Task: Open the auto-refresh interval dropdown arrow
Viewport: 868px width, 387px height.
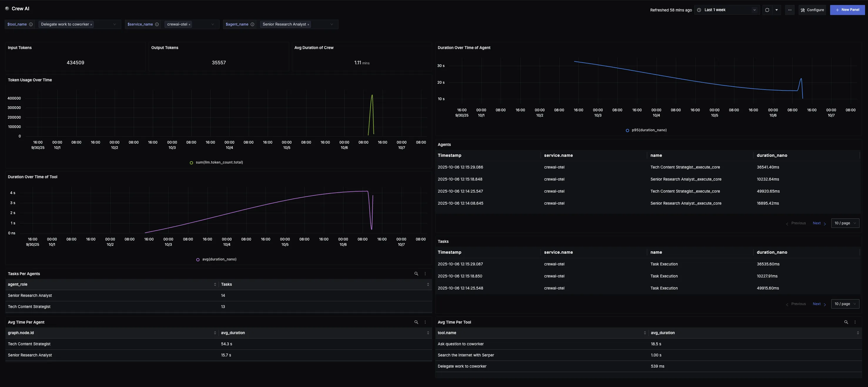Action: (777, 10)
